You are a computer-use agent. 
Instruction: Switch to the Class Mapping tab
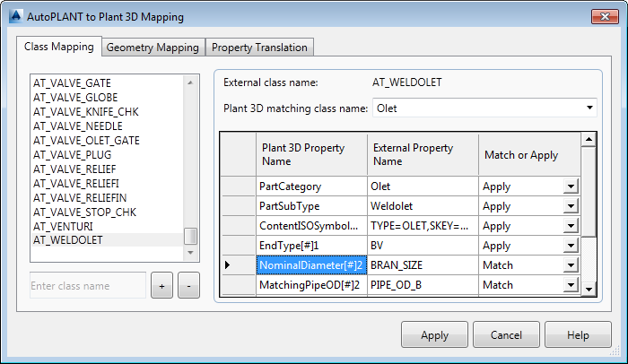59,47
